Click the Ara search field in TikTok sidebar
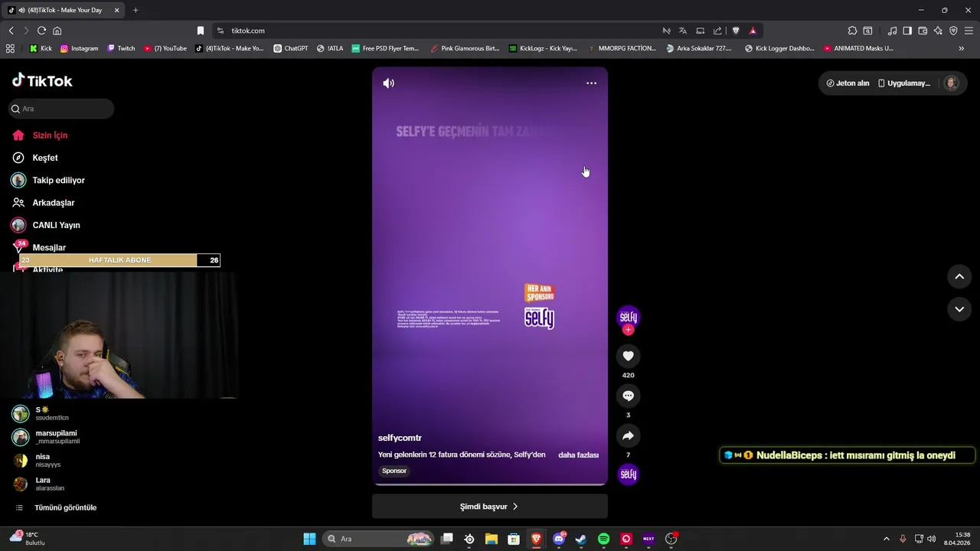The image size is (980, 551). pos(61,109)
